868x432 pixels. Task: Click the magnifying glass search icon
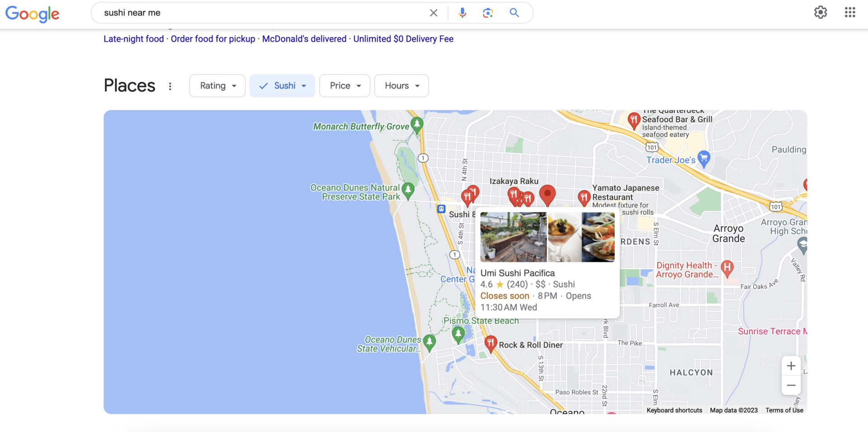pyautogui.click(x=514, y=13)
